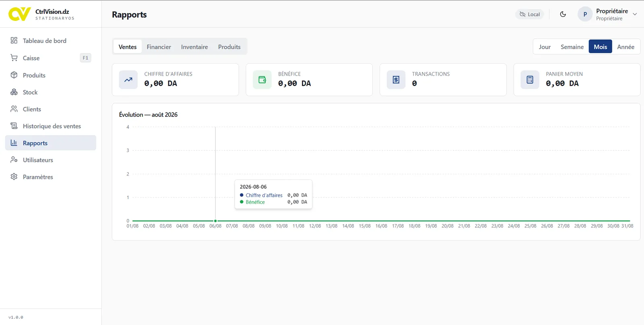Click the Rapports bar chart icon
Viewport: 644px width, 325px height.
pyautogui.click(x=14, y=142)
